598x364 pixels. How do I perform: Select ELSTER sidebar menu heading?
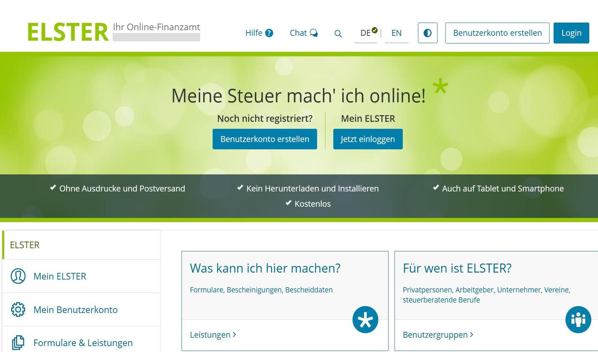(x=25, y=245)
